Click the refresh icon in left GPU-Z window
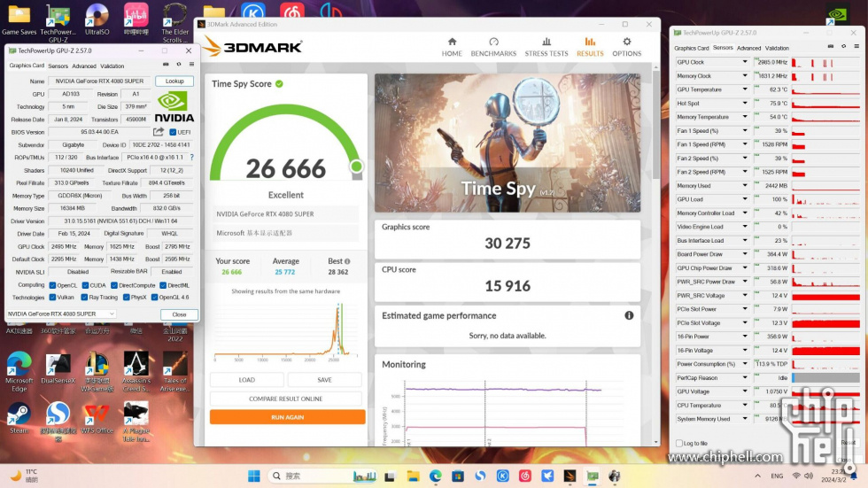 click(x=179, y=65)
